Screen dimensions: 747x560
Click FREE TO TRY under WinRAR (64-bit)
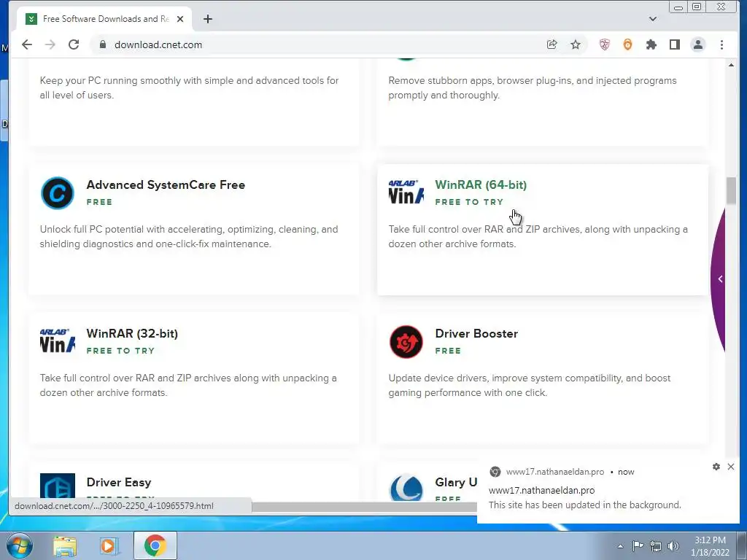pyautogui.click(x=469, y=202)
